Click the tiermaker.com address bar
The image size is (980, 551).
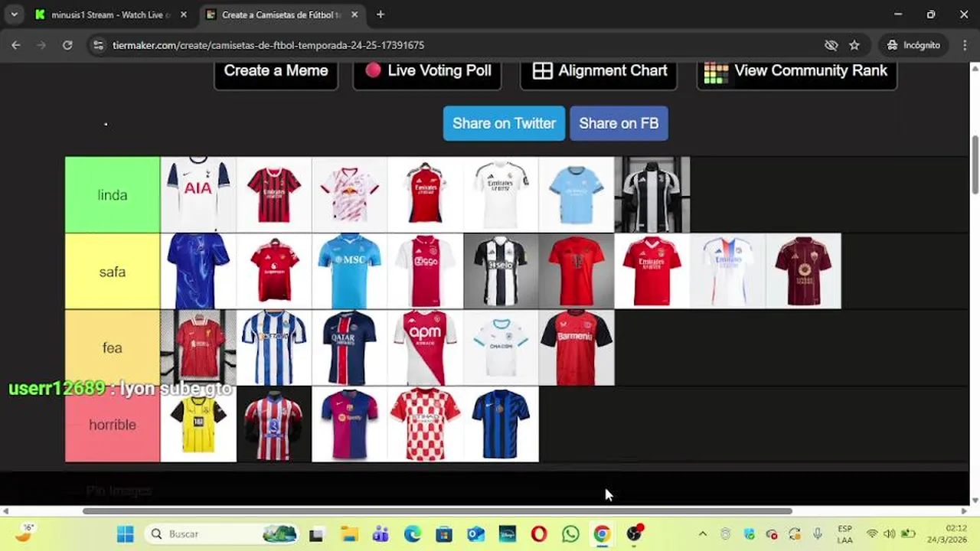coord(459,45)
